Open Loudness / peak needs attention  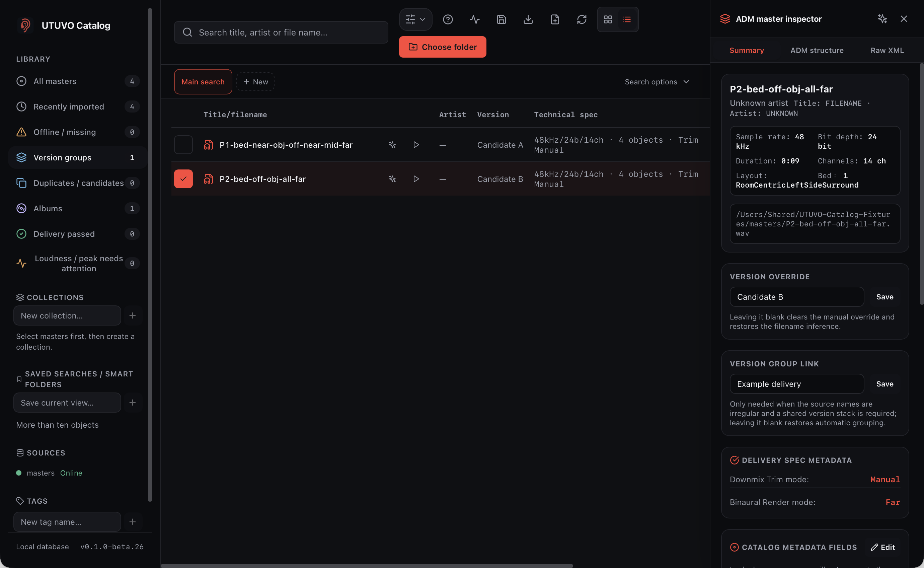pyautogui.click(x=78, y=263)
